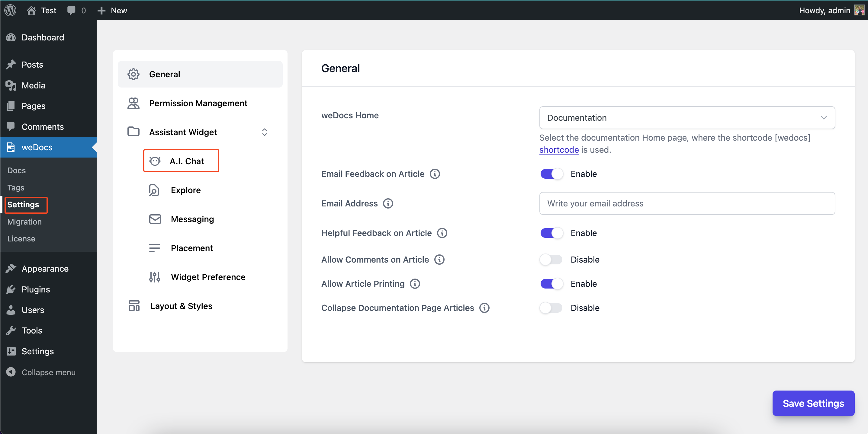Collapse the Assistant Widget expander arrows
Viewport: 868px width, 434px height.
tap(265, 132)
